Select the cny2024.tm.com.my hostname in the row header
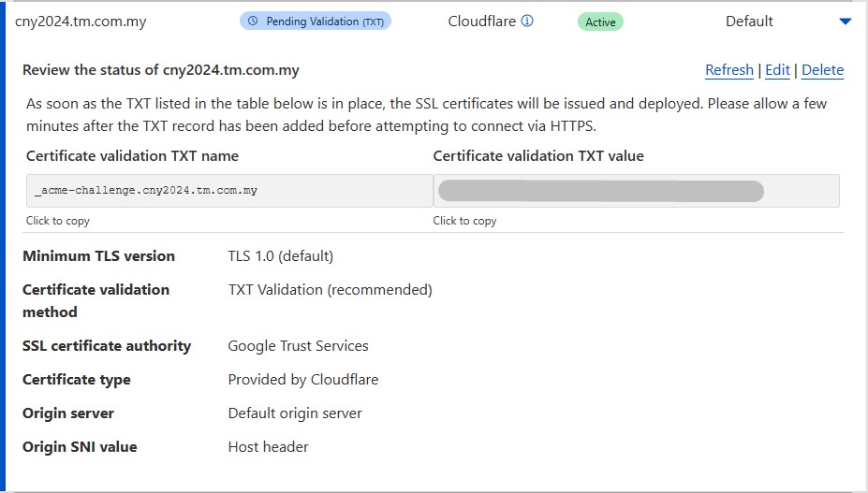The width and height of the screenshot is (868, 493). (x=81, y=22)
